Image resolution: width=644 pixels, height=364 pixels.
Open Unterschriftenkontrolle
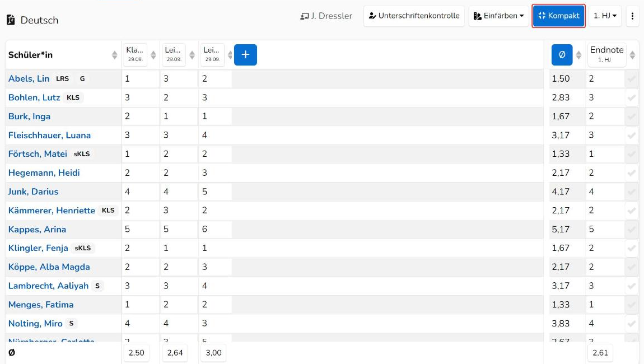point(414,16)
